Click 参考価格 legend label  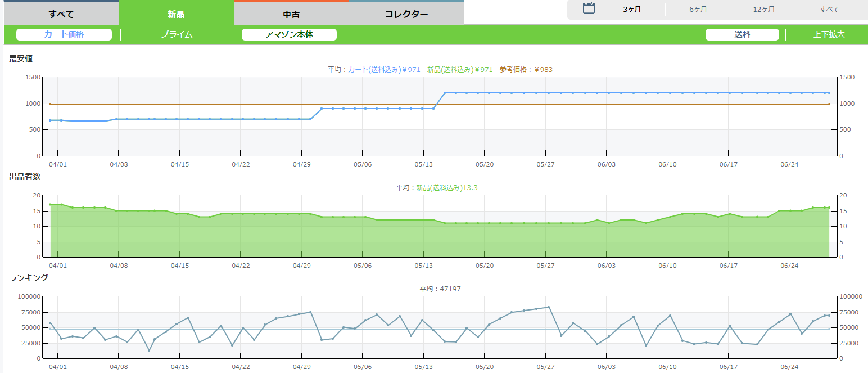[x=526, y=70]
